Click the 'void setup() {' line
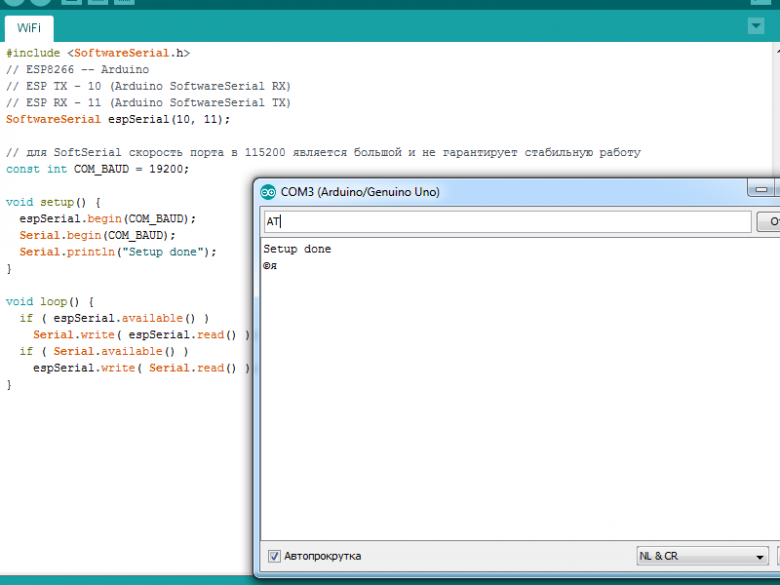The width and height of the screenshot is (780, 585). point(53,202)
